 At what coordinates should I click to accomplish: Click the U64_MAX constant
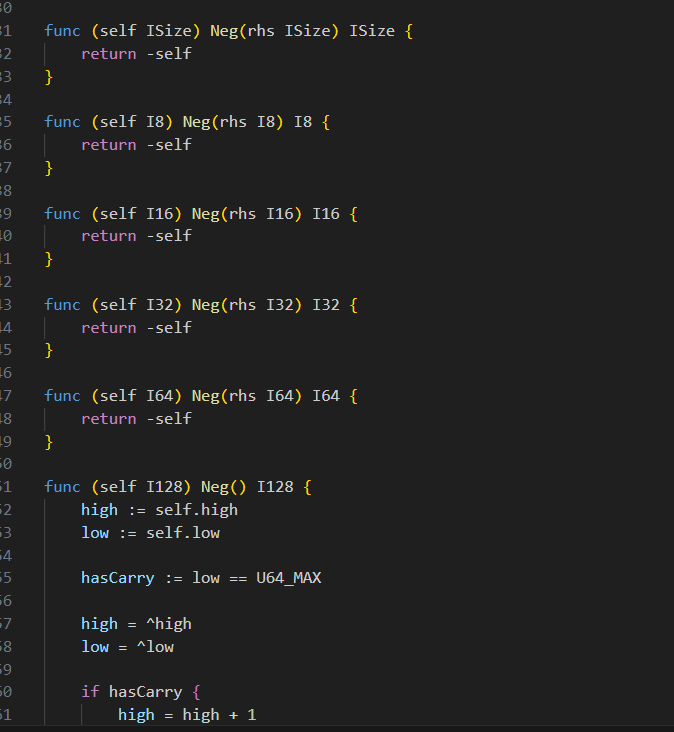coord(288,578)
